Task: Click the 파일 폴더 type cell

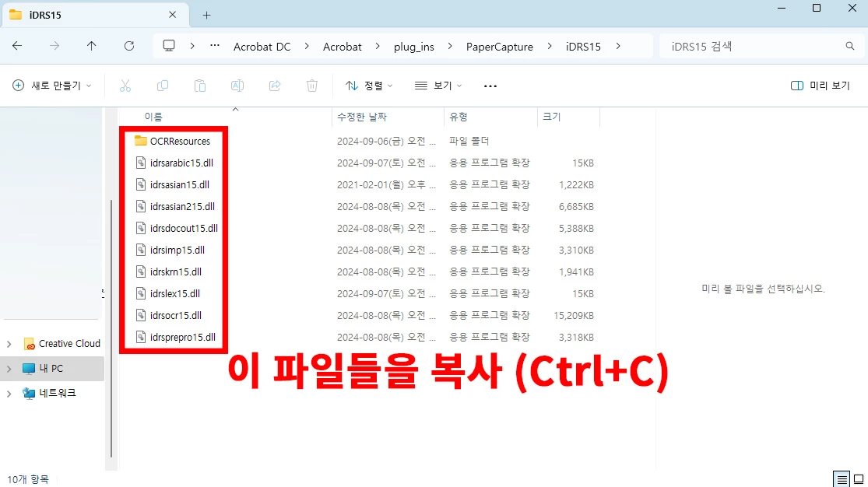Action: [x=469, y=141]
